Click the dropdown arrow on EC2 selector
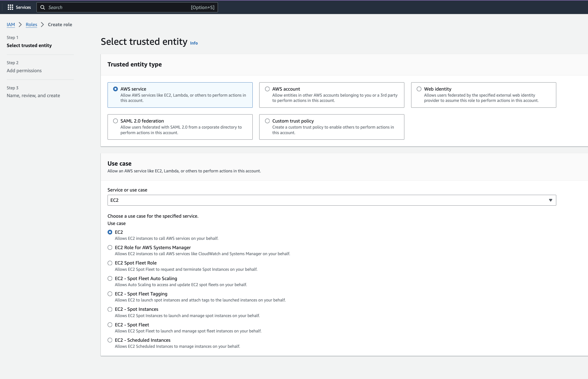Viewport: 588px width, 379px height. point(550,200)
